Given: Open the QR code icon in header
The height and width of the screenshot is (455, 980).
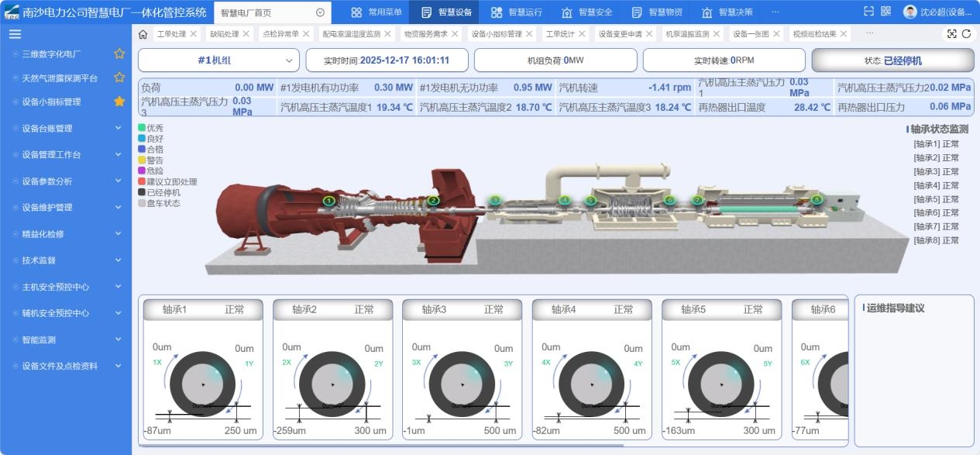Looking at the screenshot, I should coord(885,12).
